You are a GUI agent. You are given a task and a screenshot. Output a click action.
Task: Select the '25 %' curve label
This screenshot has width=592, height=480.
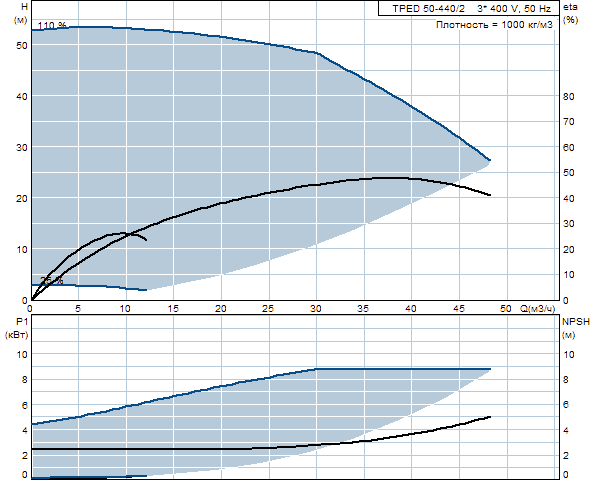point(52,280)
